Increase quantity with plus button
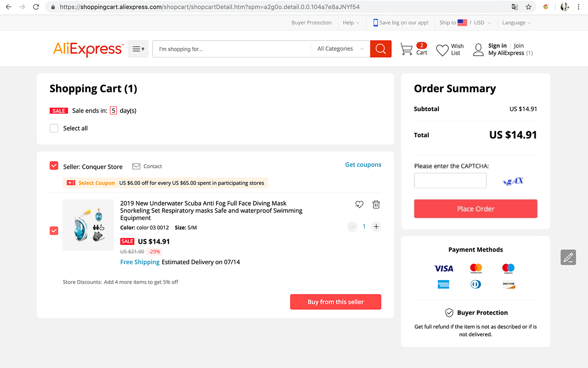Viewport: 588px width, 368px height. coord(376,226)
